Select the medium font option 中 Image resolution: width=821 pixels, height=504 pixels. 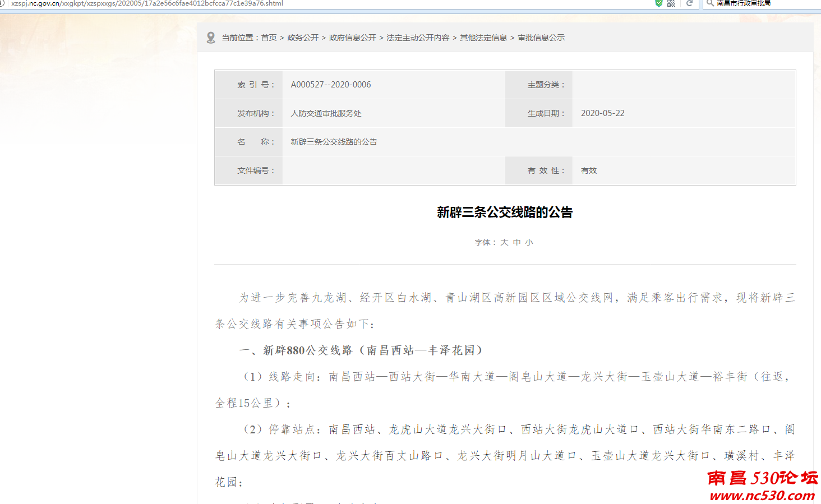(517, 242)
